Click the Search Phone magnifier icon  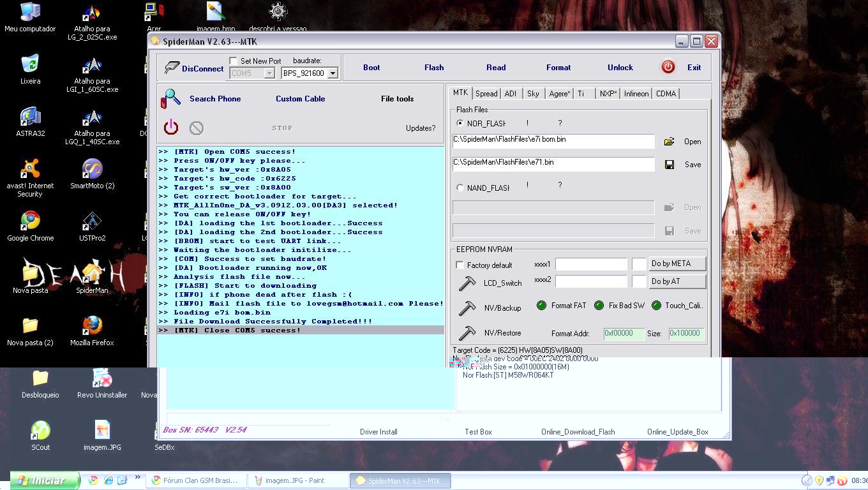pos(170,98)
